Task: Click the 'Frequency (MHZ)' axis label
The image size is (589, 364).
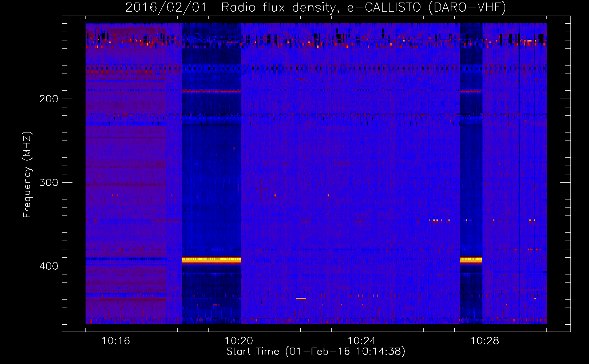Action: (x=27, y=175)
